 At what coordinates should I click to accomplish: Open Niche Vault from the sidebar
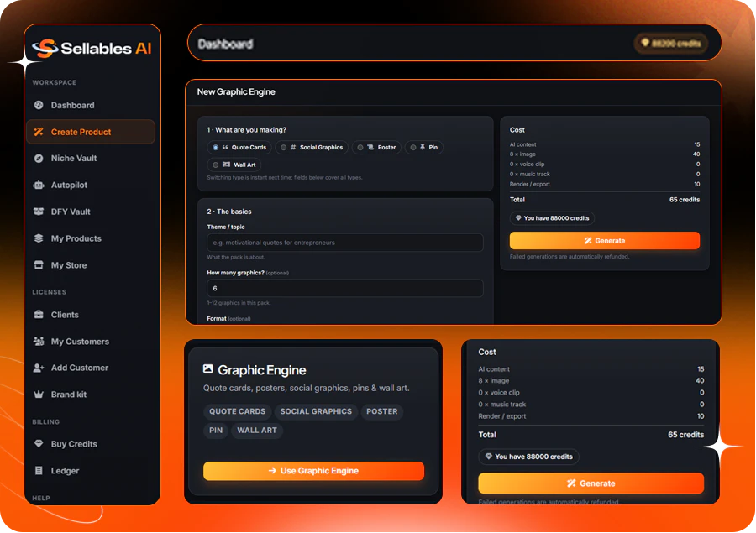91,158
